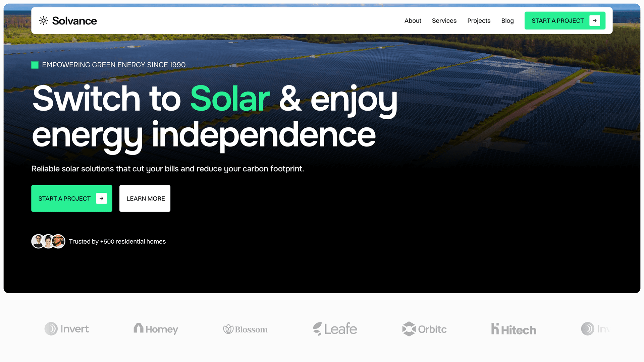The height and width of the screenshot is (362, 644).
Task: Click the Trusted by +500 residential homes text
Action: (x=117, y=242)
